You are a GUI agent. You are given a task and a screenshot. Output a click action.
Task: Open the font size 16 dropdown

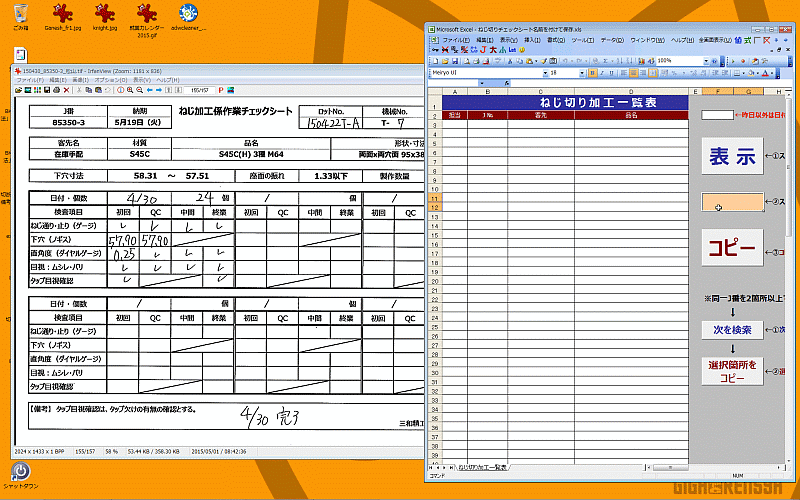pyautogui.click(x=582, y=73)
